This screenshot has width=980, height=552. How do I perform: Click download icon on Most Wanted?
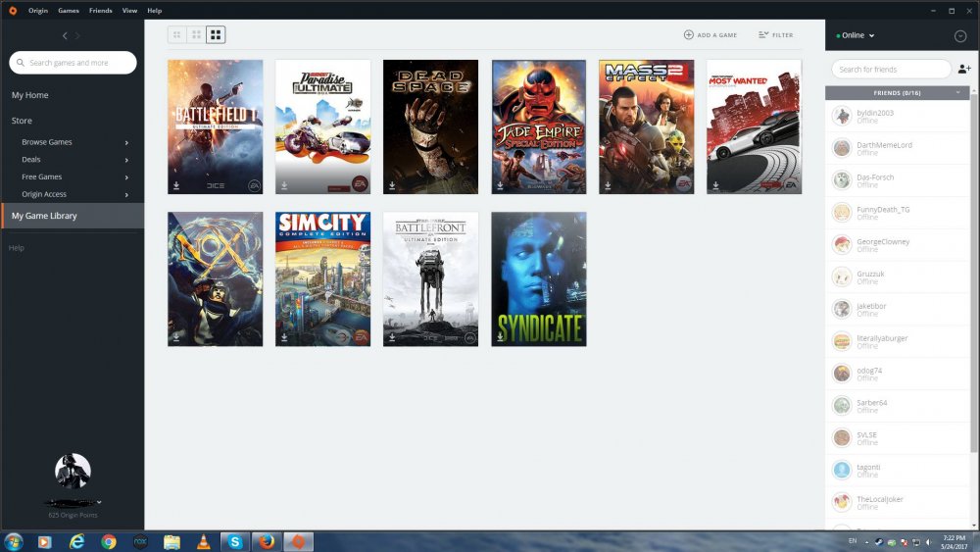click(x=715, y=185)
